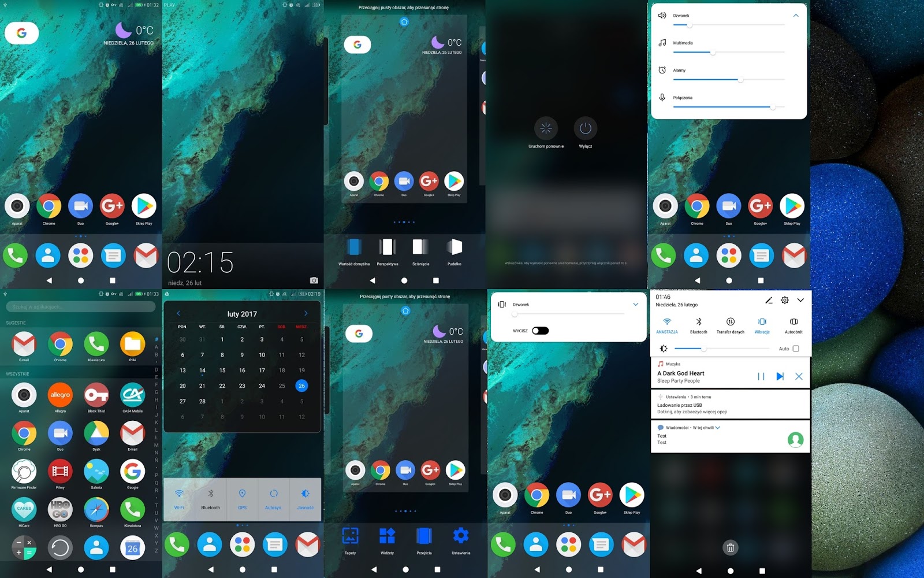The height and width of the screenshot is (578, 924).
Task: Toggle Wi-Fi in the calendar widget screen
Action: (x=179, y=499)
